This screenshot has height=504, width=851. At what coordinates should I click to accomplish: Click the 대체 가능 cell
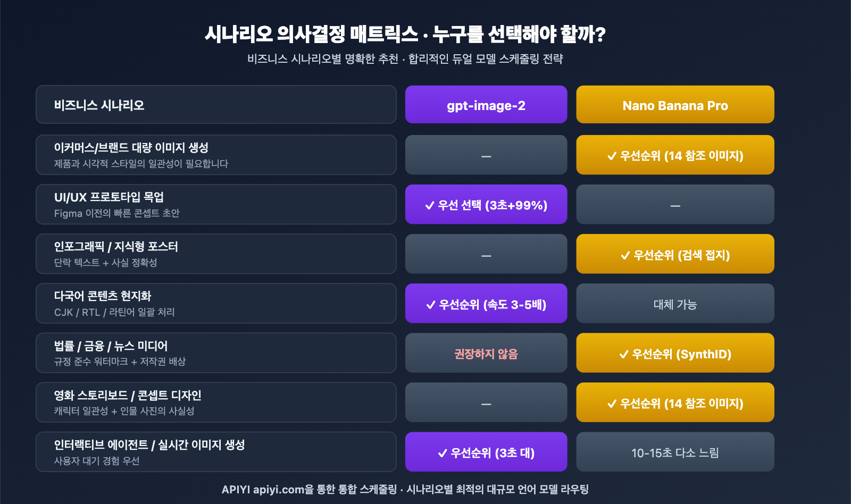pyautogui.click(x=675, y=304)
